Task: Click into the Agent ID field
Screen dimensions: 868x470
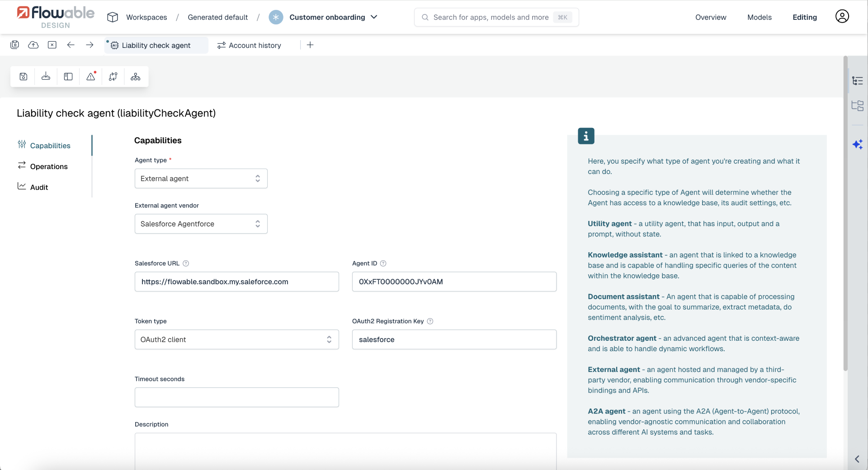Action: pyautogui.click(x=454, y=282)
